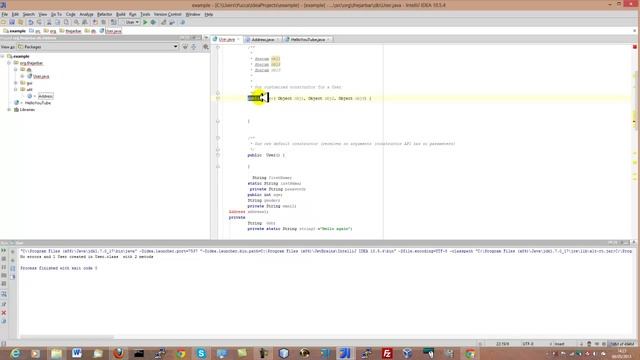Click the Debug bug icon in toolbar
The width and height of the screenshot is (640, 360).
pyautogui.click(x=153, y=22)
